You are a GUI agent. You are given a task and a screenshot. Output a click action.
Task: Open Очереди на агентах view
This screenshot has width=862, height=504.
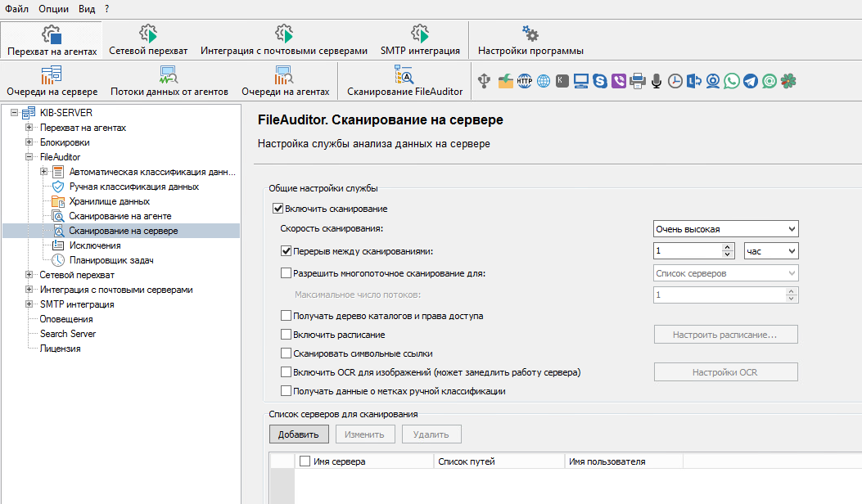(x=286, y=81)
